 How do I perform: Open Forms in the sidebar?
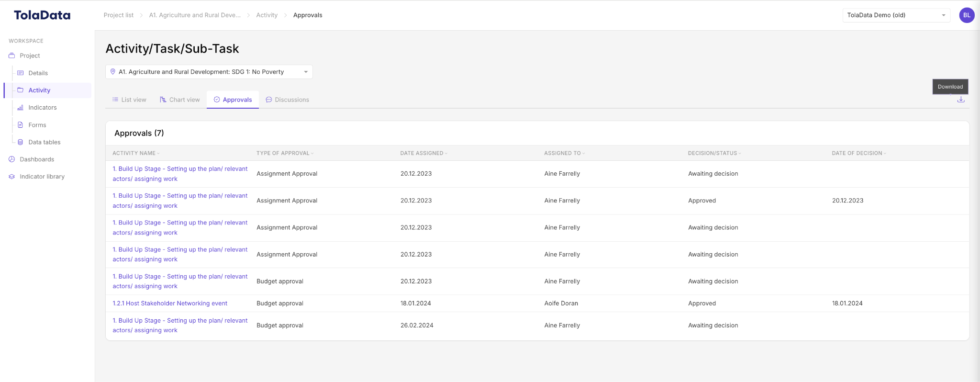(37, 125)
